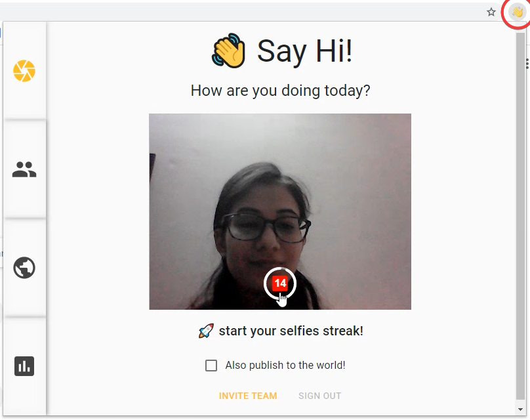530x420 pixels.
Task: Open the bar chart statistics tab
Action: pyautogui.click(x=24, y=366)
